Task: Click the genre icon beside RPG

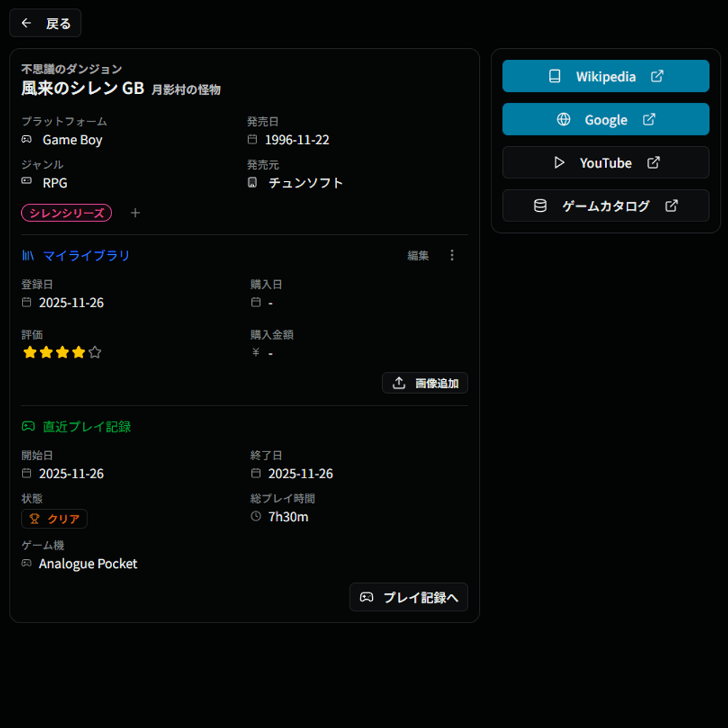Action: click(26, 181)
